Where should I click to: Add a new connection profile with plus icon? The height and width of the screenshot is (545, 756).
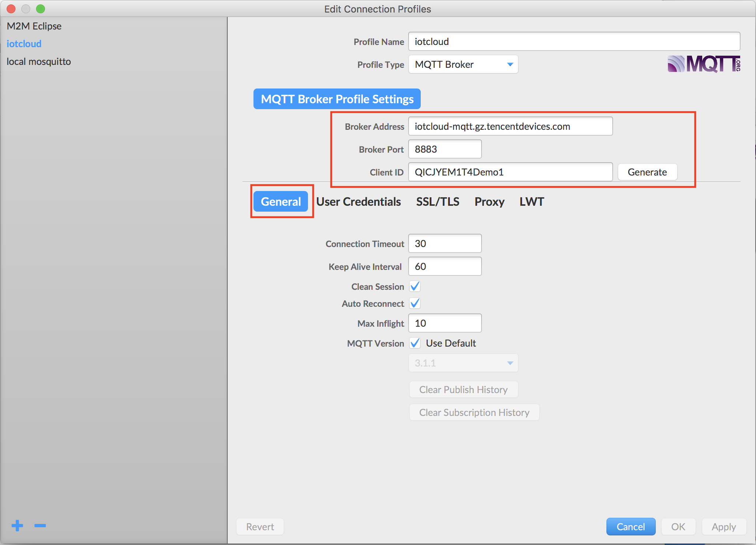17,526
